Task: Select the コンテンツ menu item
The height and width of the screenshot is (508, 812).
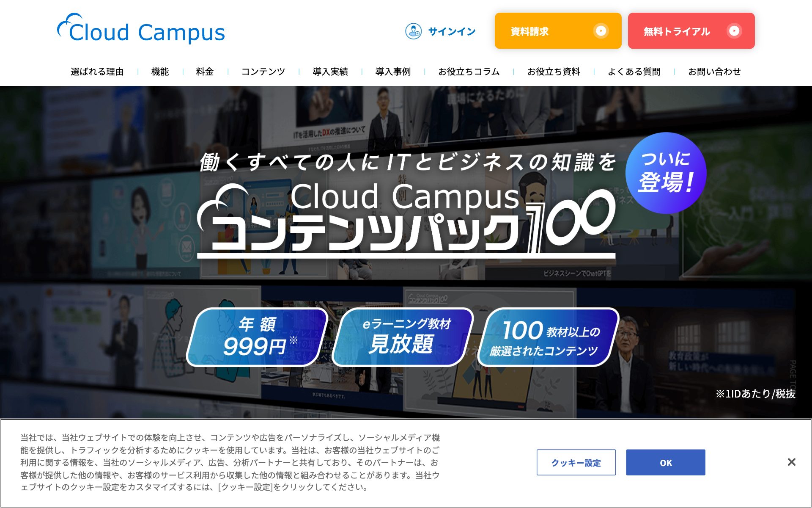Action: 263,72
